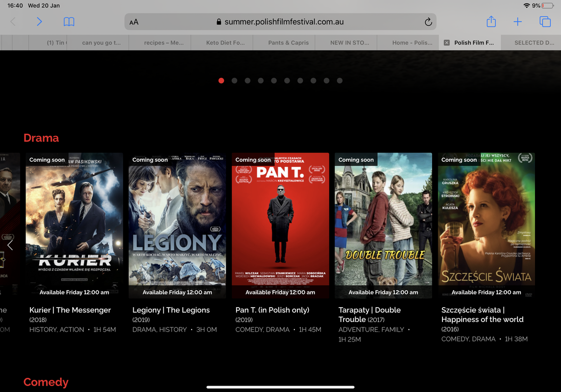Open the Legiony movie poster

tap(177, 225)
